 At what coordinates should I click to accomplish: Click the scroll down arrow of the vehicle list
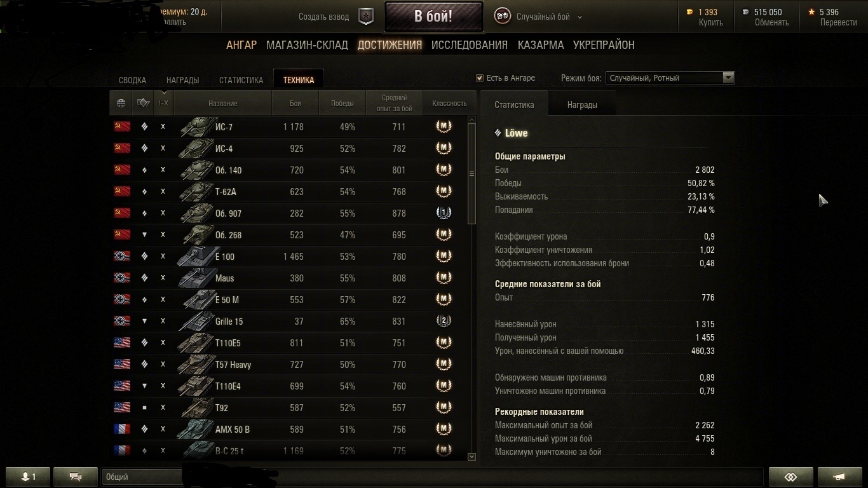click(471, 456)
